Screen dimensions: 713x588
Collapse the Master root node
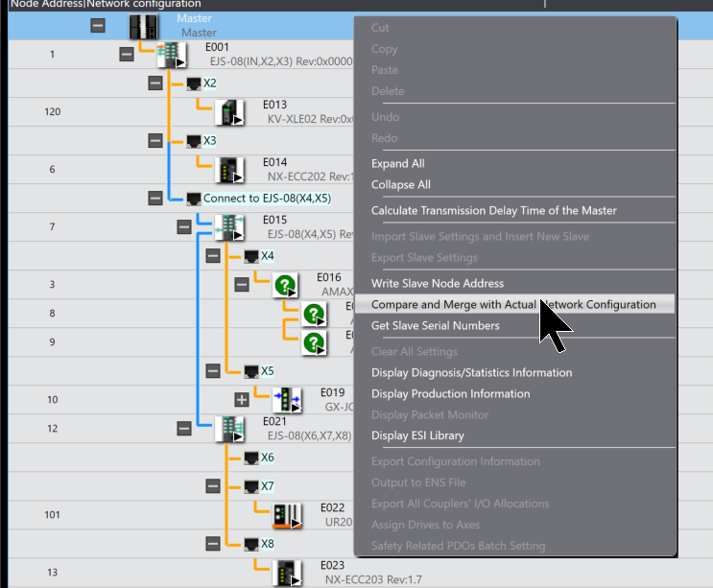pyautogui.click(x=98, y=26)
